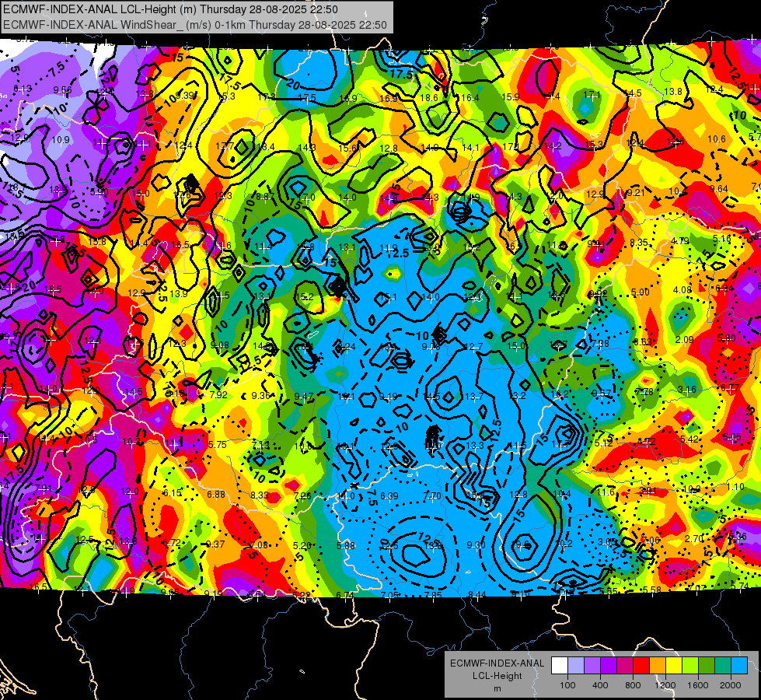
Task: Click the wind shear value 9.56
Action: pos(62,89)
